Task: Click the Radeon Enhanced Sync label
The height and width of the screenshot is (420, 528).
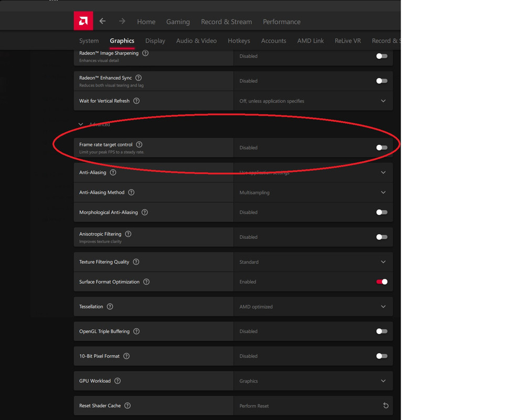Action: click(x=105, y=78)
